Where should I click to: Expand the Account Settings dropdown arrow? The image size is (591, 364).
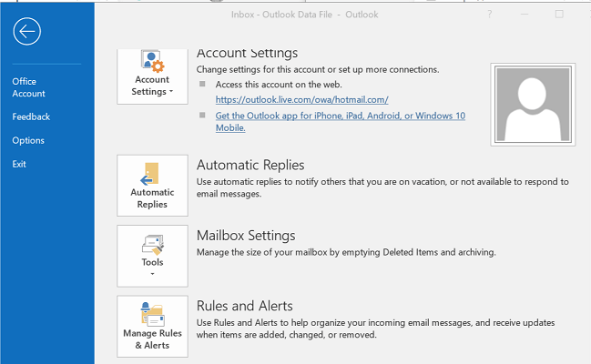tap(171, 92)
